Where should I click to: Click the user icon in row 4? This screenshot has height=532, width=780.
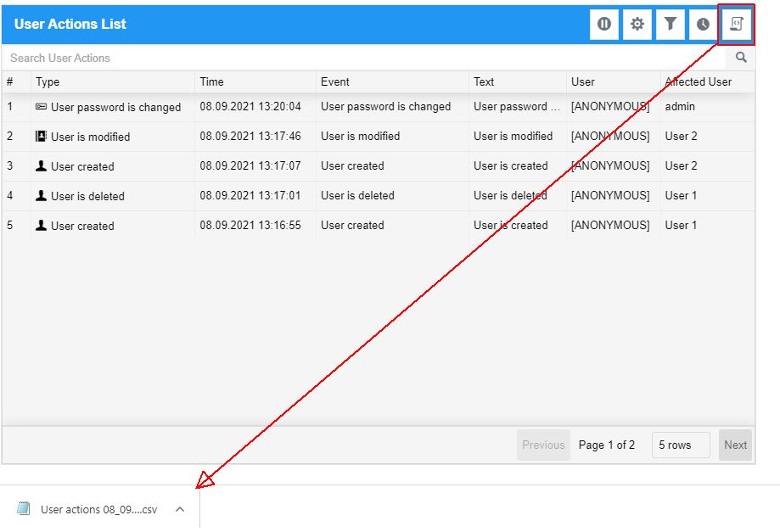[42, 196]
